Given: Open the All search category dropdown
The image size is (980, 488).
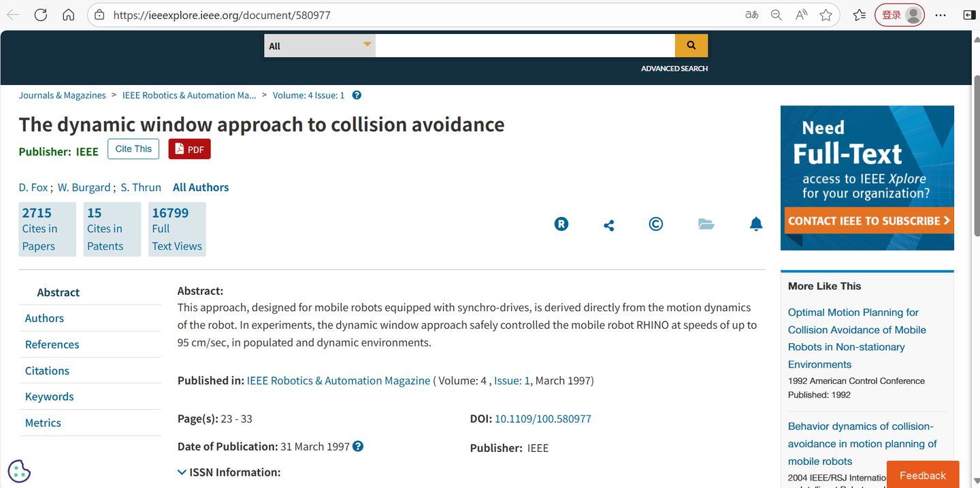Looking at the screenshot, I should [x=320, y=46].
